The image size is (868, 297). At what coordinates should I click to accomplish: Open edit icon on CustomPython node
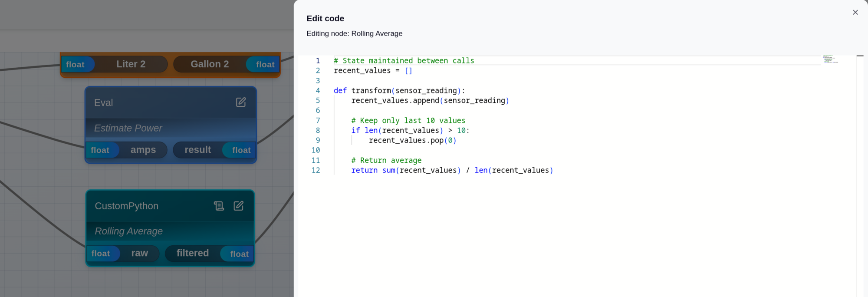239,206
